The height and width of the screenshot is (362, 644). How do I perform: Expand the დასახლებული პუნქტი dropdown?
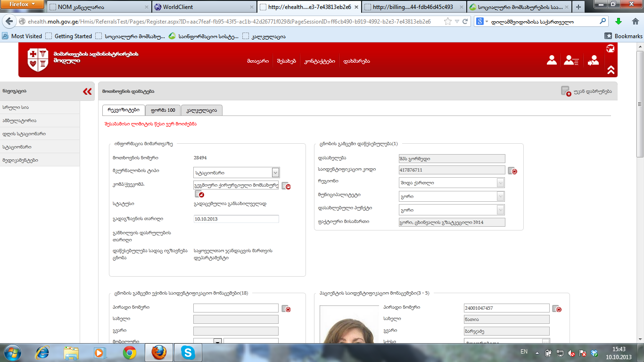point(500,210)
